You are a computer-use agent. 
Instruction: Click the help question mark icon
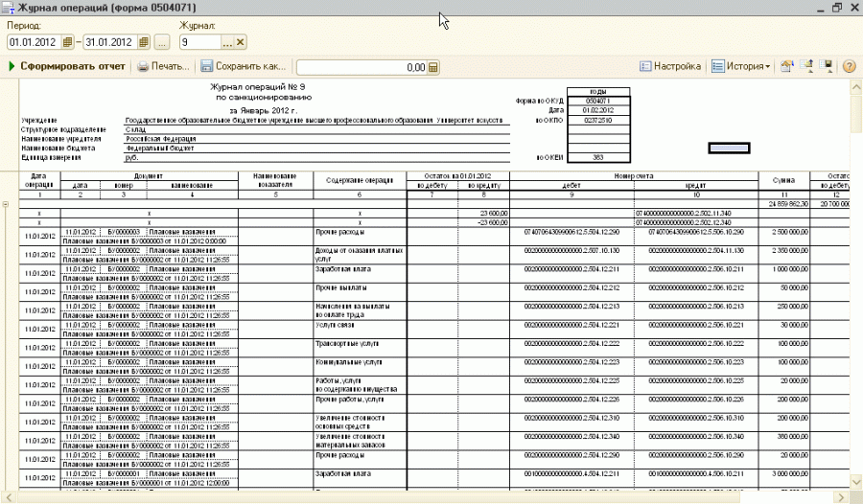pos(849,66)
